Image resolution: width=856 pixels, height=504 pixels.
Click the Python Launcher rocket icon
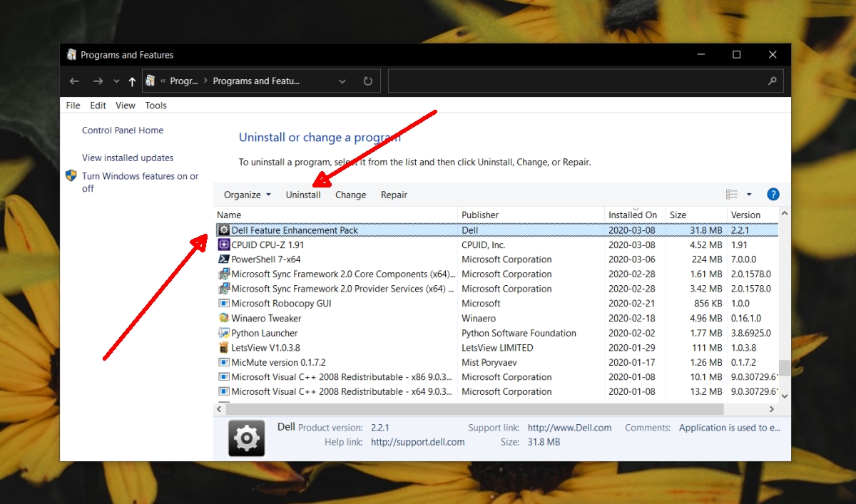click(223, 333)
